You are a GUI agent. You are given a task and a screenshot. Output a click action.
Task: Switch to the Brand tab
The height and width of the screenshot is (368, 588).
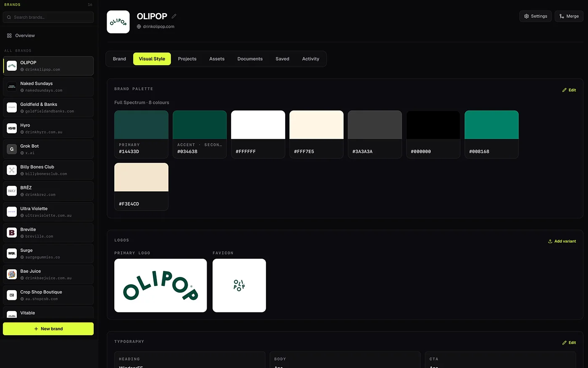click(x=119, y=59)
